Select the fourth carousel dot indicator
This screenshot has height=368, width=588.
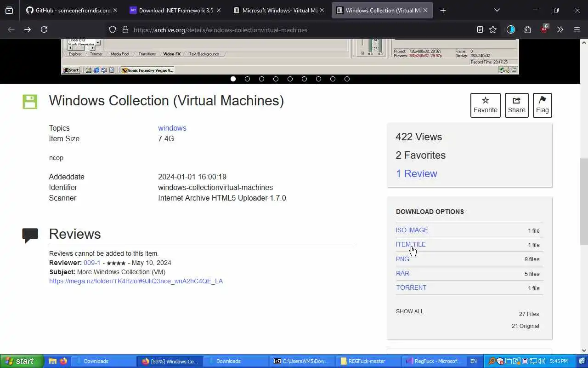[276, 79]
